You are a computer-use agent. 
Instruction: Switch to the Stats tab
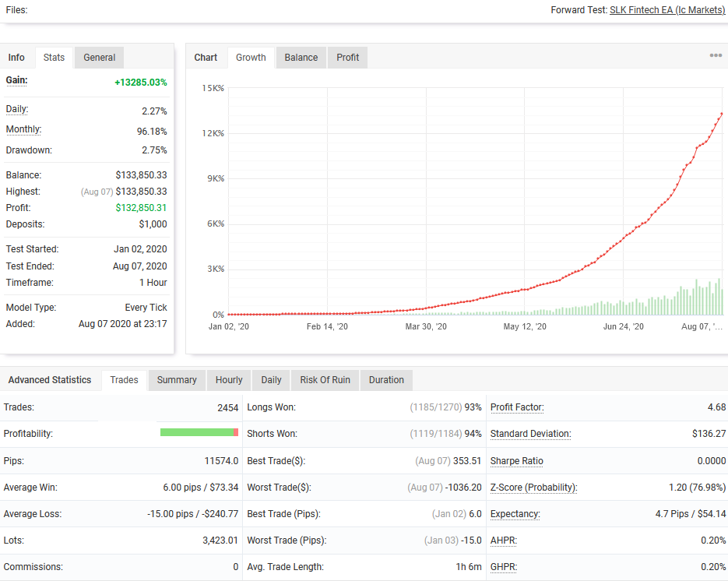point(54,58)
